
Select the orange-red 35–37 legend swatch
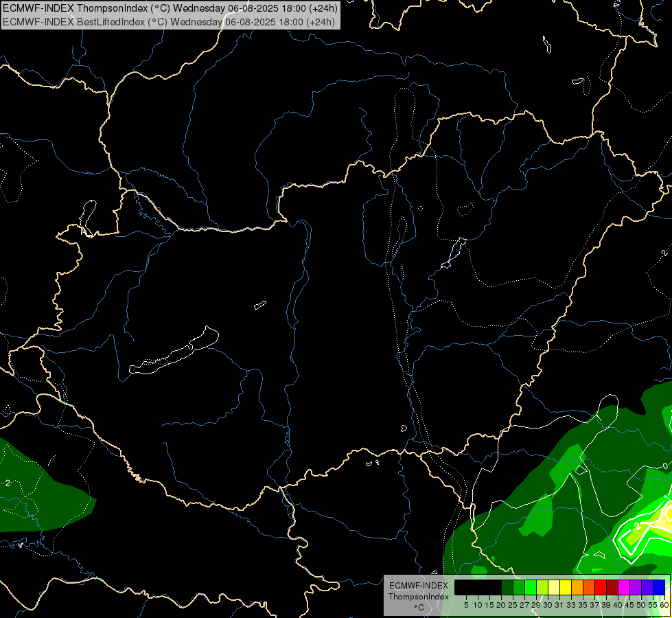click(589, 587)
